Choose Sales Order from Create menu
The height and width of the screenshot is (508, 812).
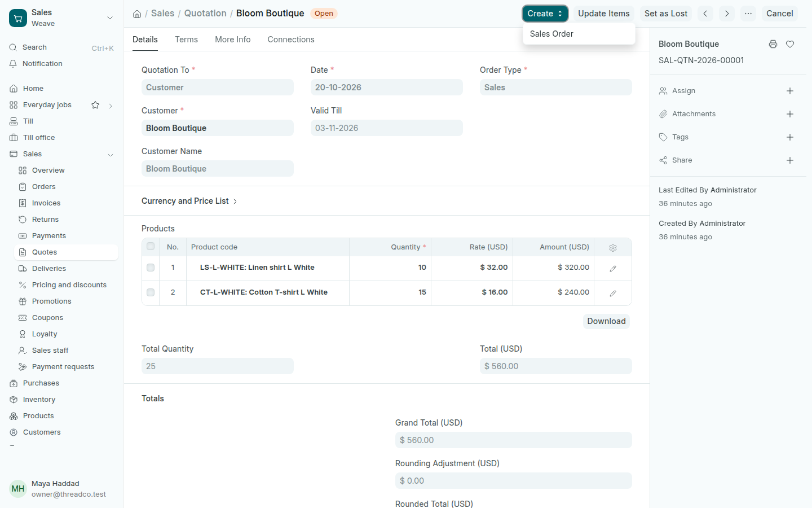pos(579,34)
